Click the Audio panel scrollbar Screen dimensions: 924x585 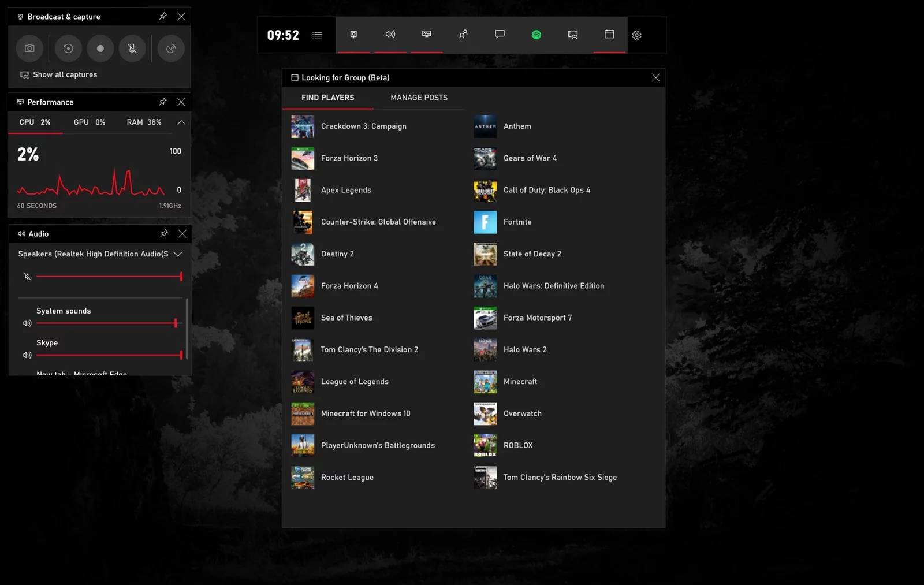(x=187, y=328)
